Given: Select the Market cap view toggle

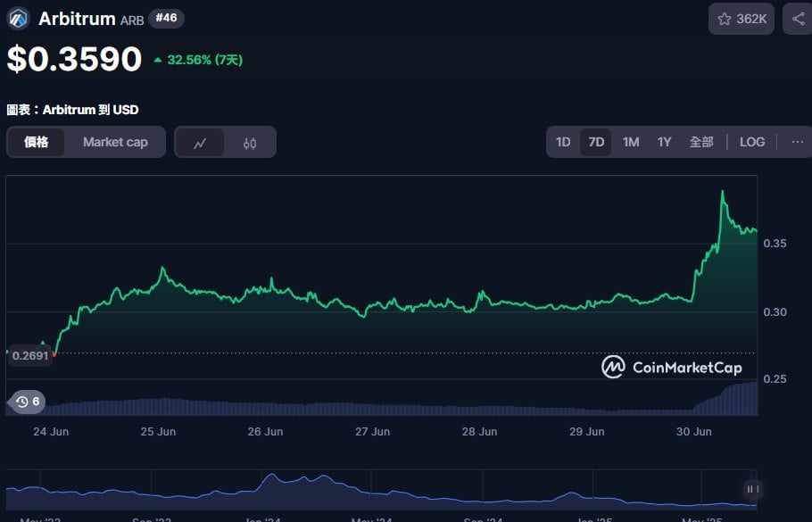Looking at the screenshot, I should (115, 142).
